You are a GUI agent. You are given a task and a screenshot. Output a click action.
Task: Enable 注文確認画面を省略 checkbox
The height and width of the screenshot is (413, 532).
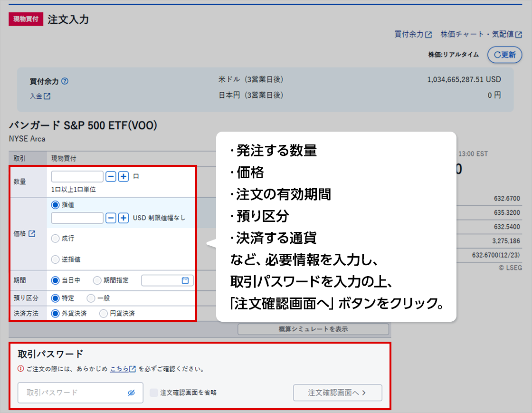click(x=154, y=393)
